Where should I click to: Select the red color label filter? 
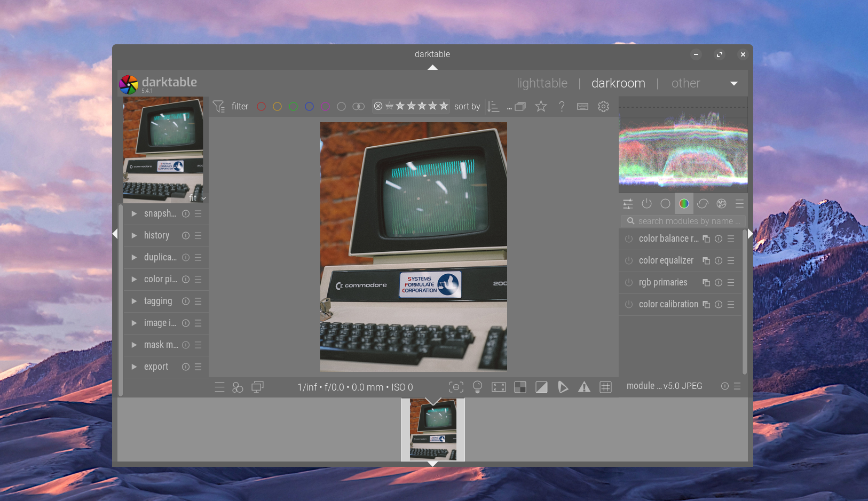[261, 107]
